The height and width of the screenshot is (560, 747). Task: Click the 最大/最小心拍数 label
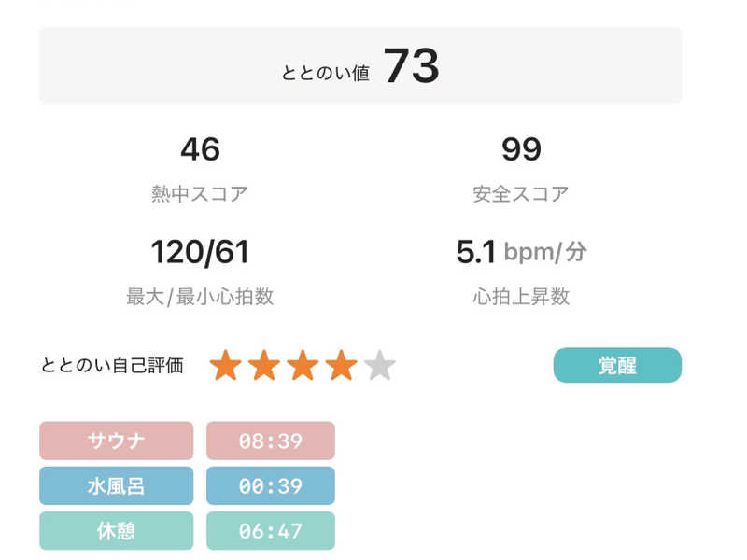tap(200, 297)
